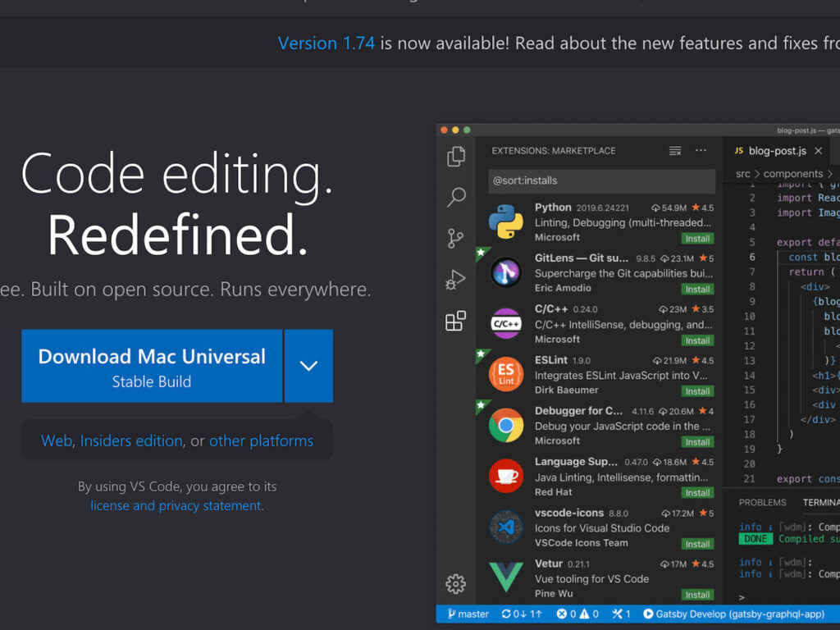Open the Search magnifier in activity bar

(456, 197)
